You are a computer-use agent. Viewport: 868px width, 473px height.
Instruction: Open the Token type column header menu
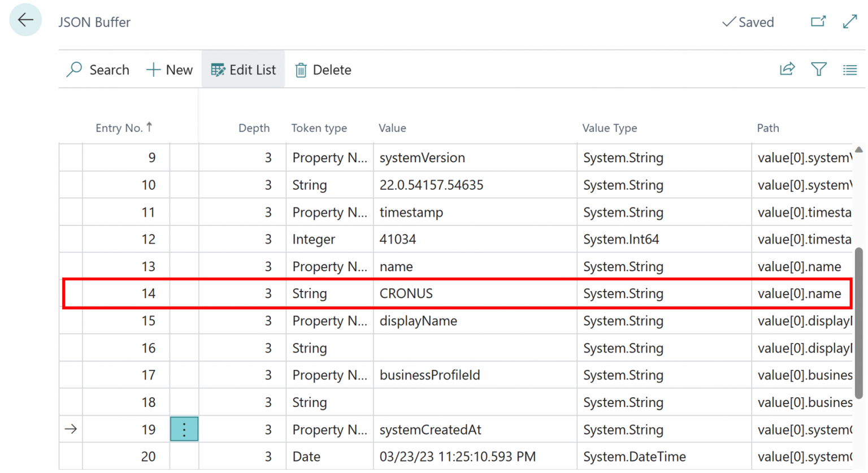coord(319,128)
